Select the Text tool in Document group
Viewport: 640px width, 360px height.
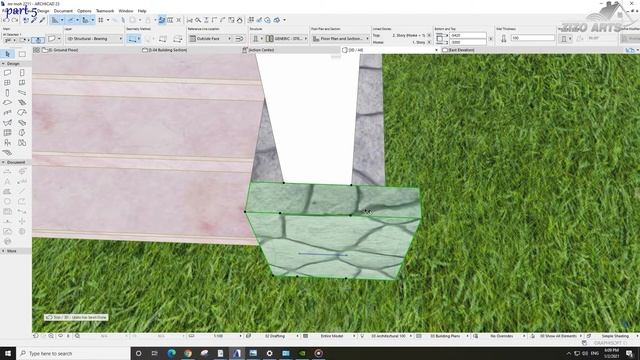(x=7, y=182)
